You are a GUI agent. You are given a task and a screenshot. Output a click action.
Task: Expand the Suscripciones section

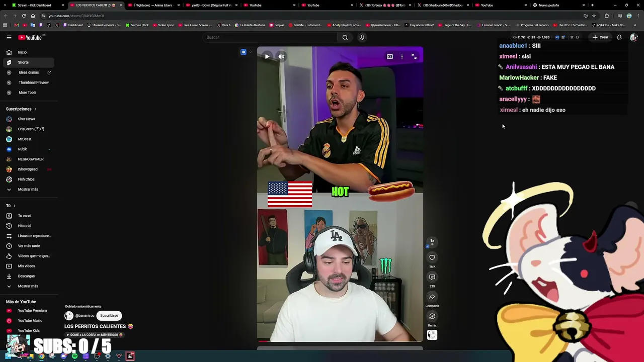pyautogui.click(x=21, y=109)
